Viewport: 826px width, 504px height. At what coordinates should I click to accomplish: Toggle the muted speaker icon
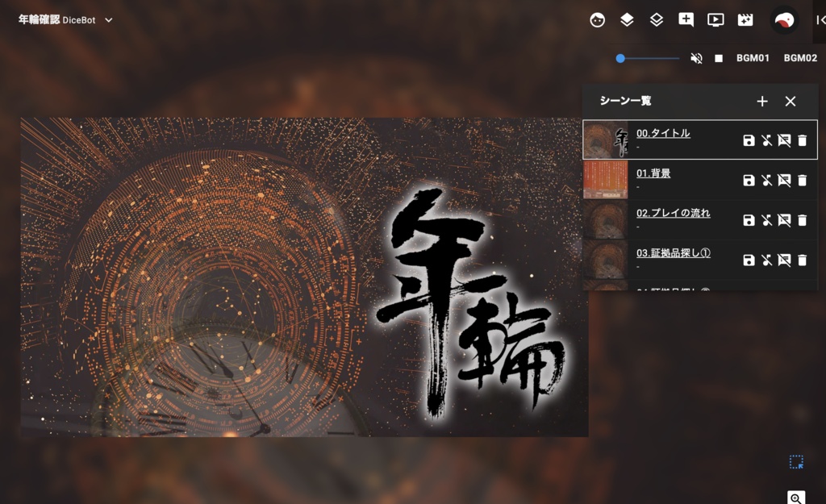point(696,58)
